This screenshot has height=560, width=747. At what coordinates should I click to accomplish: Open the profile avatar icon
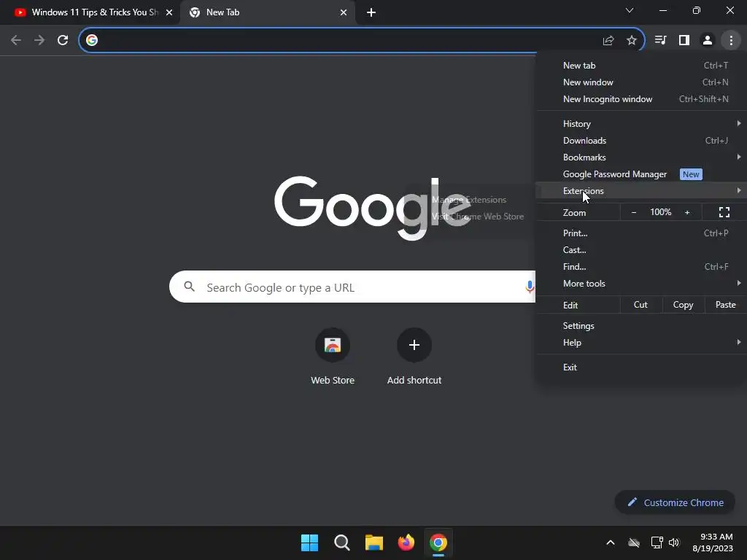(x=708, y=40)
